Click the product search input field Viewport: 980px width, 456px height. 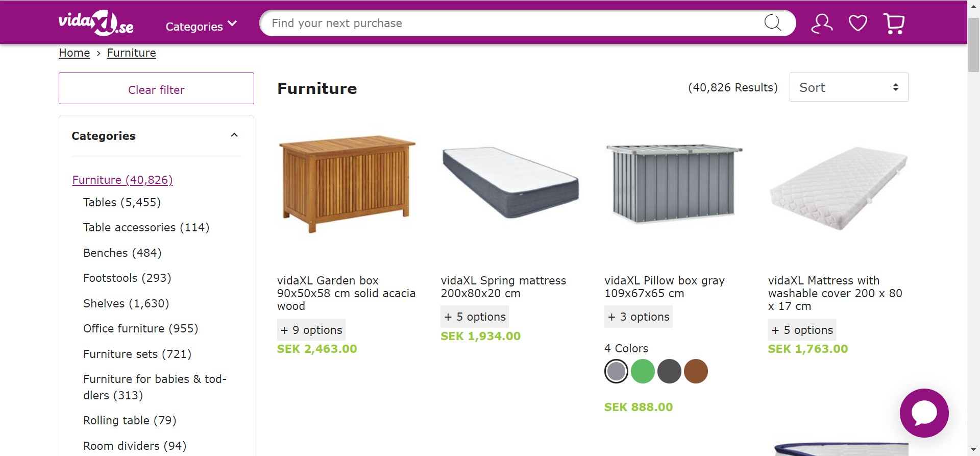pos(510,23)
